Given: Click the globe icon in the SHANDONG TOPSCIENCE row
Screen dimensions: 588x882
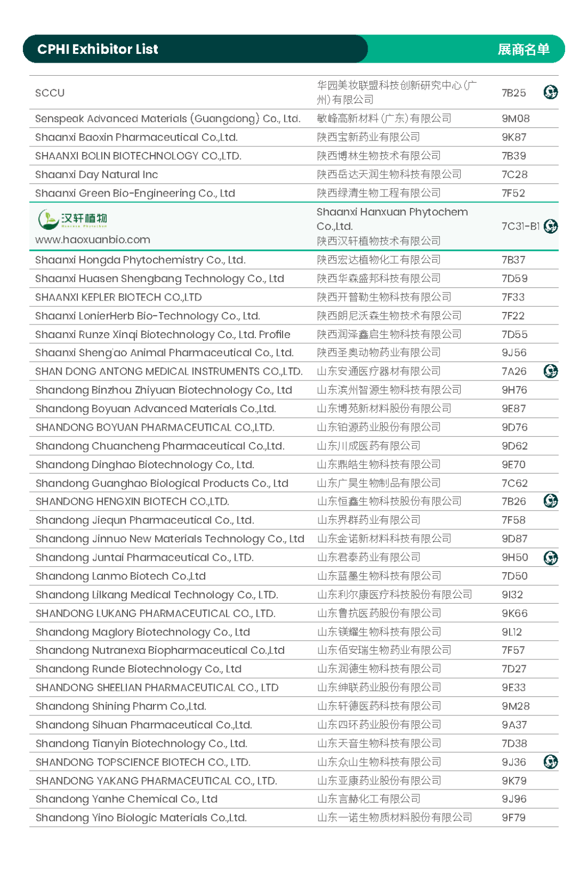Looking at the screenshot, I should click(550, 762).
